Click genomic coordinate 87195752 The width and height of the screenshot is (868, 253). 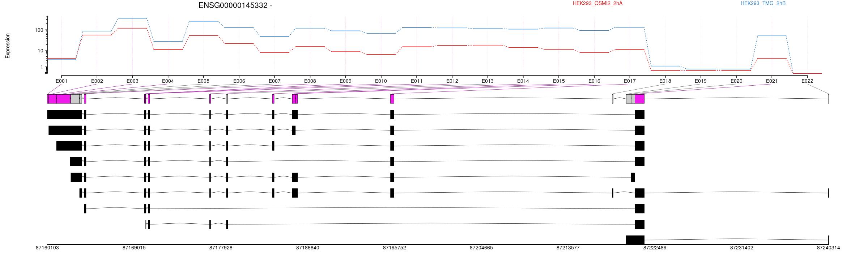pyautogui.click(x=394, y=248)
